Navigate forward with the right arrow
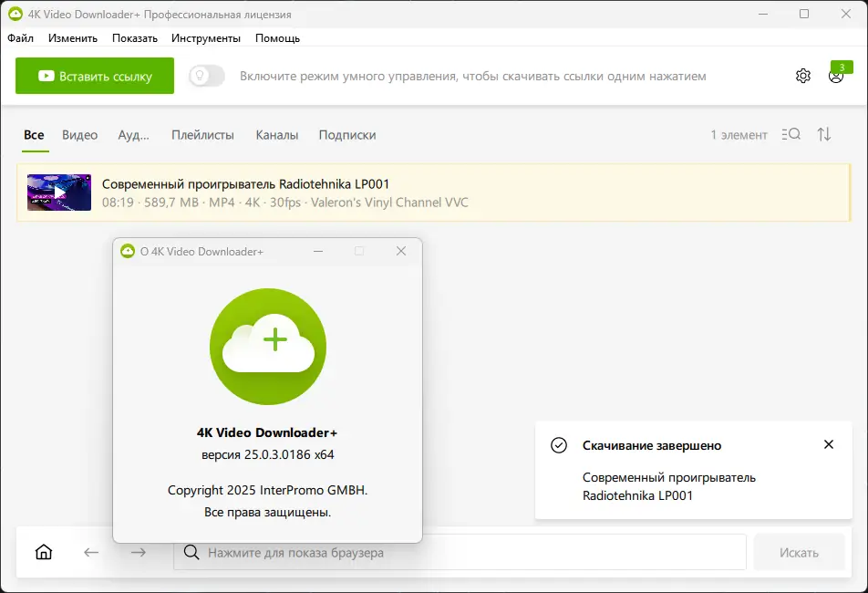Viewport: 868px width, 593px height. click(139, 552)
